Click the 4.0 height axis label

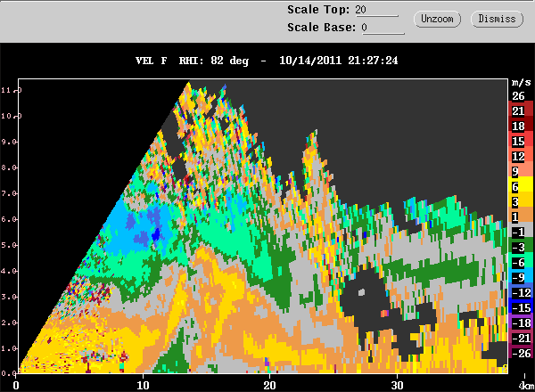[x=9, y=271]
